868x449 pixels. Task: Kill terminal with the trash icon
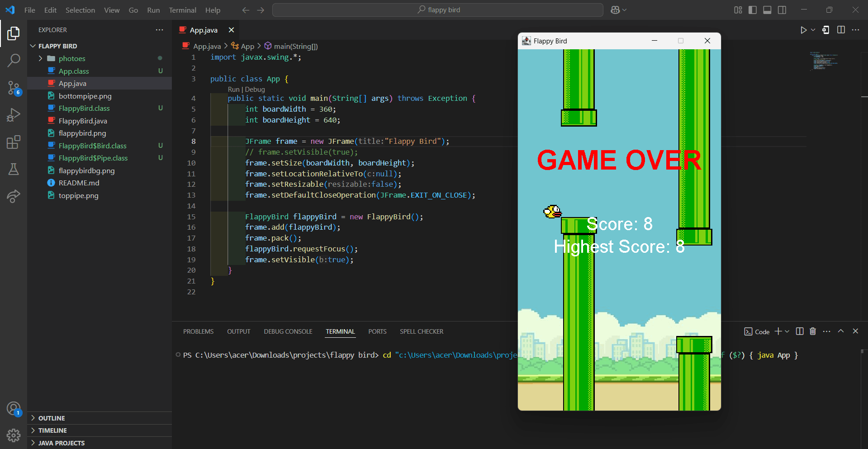click(x=813, y=331)
